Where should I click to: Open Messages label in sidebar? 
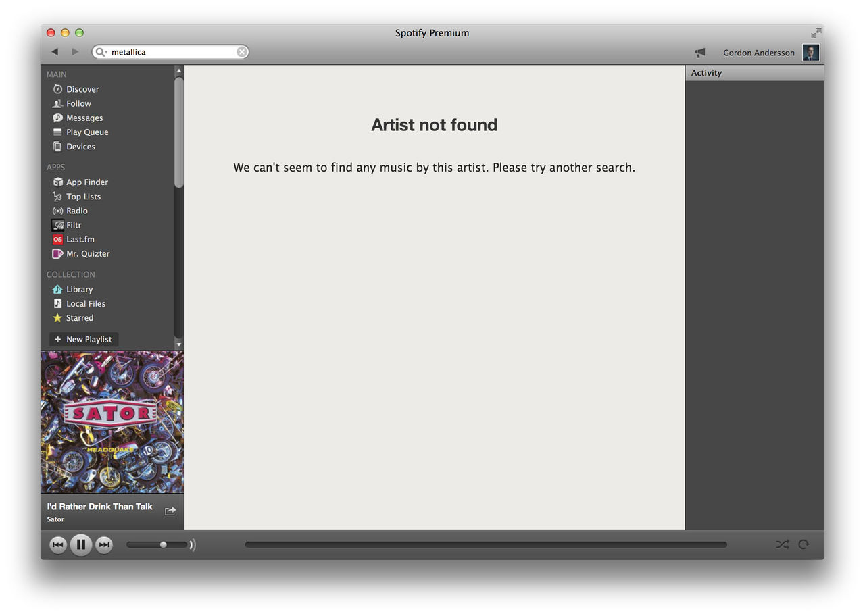(x=84, y=118)
